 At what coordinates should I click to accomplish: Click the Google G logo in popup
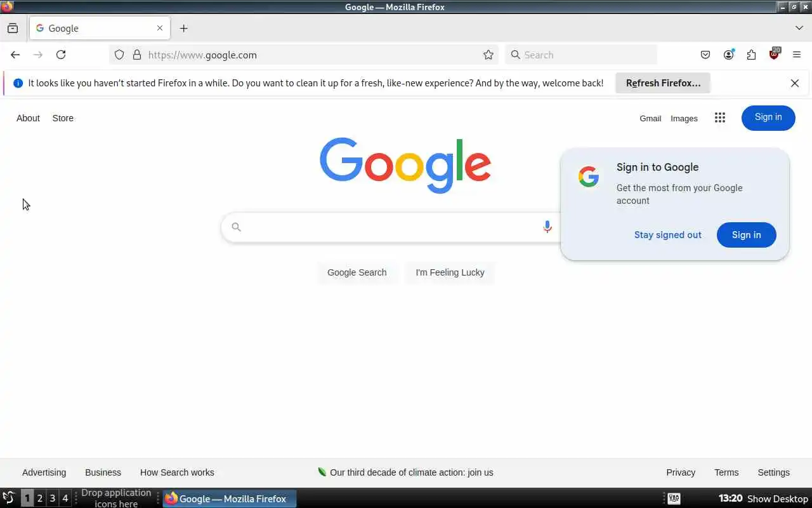[x=589, y=177]
